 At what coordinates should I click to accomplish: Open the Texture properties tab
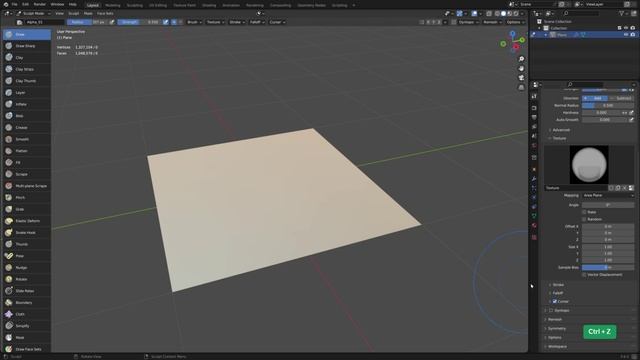534,237
